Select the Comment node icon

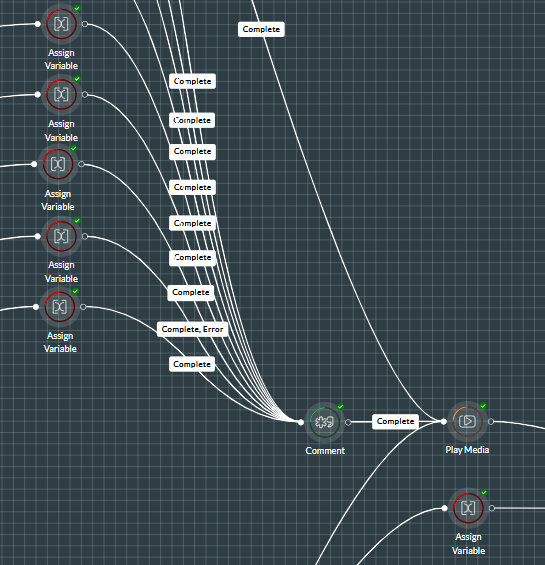[x=324, y=422]
